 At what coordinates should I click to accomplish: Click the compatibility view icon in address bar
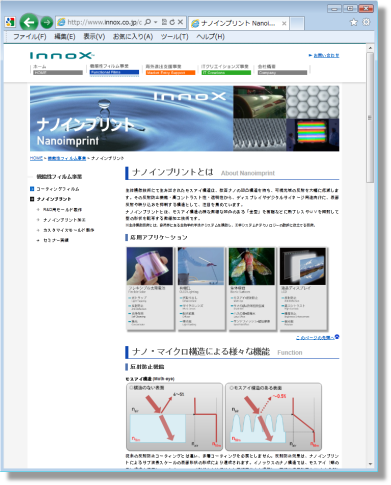164,22
